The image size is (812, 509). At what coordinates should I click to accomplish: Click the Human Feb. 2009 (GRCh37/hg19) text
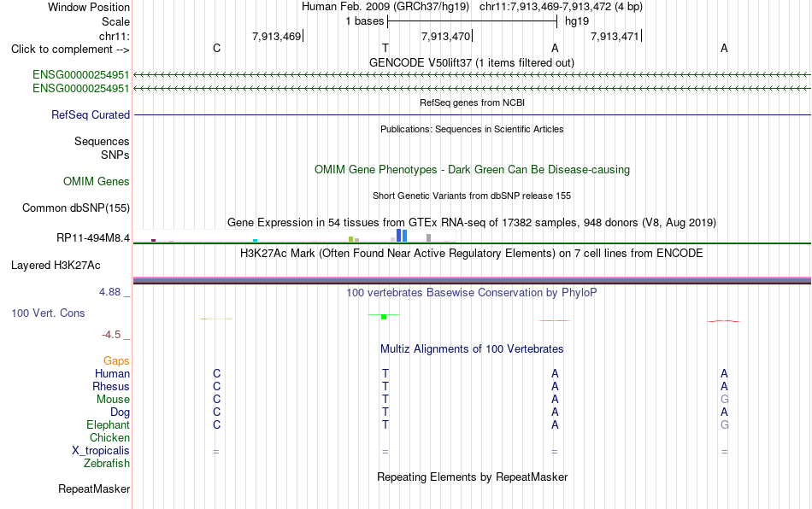point(385,7)
